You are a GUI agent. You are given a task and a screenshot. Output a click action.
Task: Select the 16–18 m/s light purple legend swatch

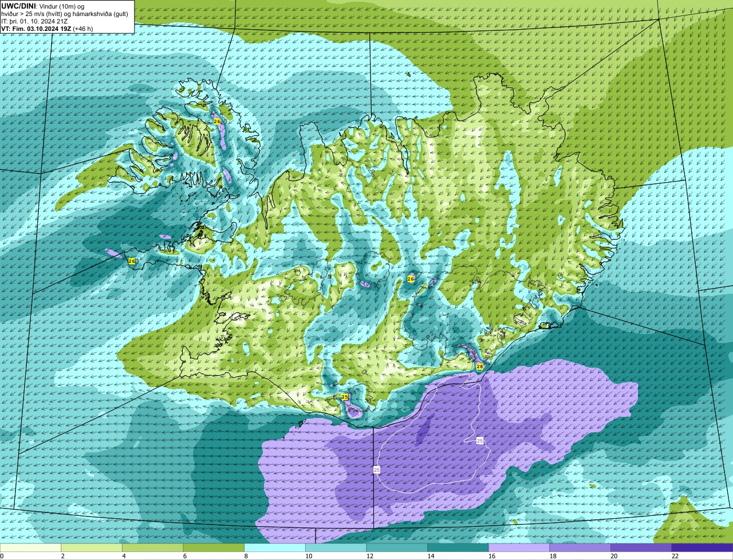[519, 548]
